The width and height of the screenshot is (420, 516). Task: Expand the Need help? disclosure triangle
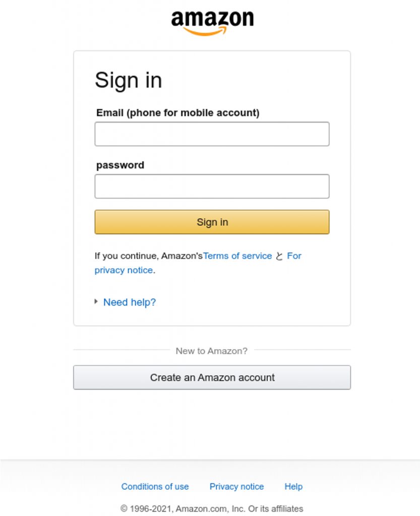coord(96,302)
